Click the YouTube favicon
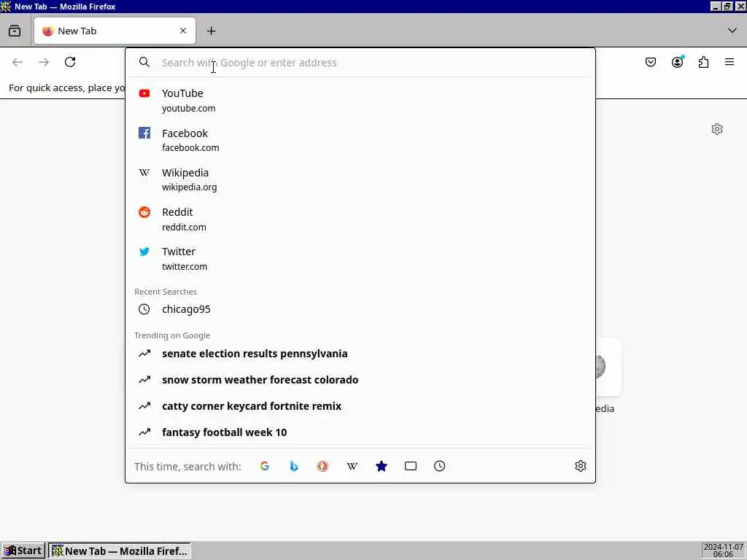747x560 pixels. coord(144,93)
